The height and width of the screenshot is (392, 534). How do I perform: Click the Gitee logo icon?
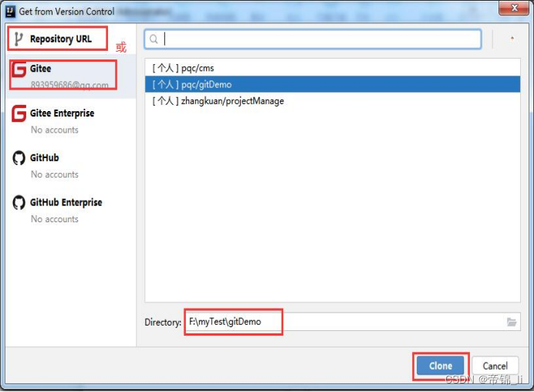coord(19,69)
